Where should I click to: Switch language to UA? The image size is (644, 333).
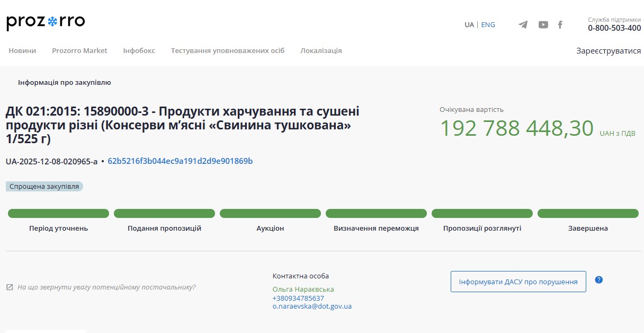[469, 24]
